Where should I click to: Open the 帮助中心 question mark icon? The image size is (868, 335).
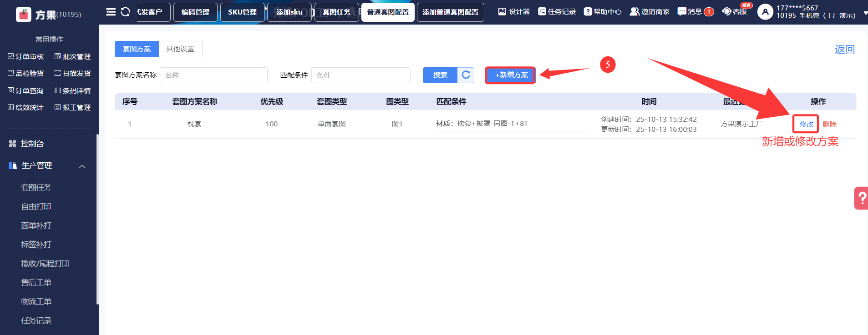click(x=588, y=11)
